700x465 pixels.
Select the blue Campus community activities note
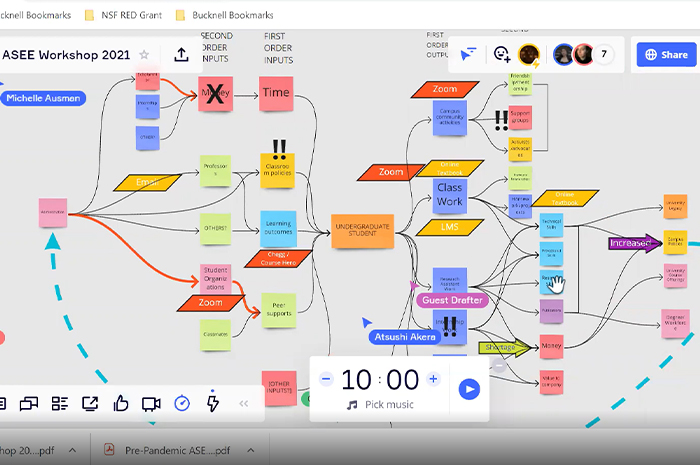click(450, 118)
